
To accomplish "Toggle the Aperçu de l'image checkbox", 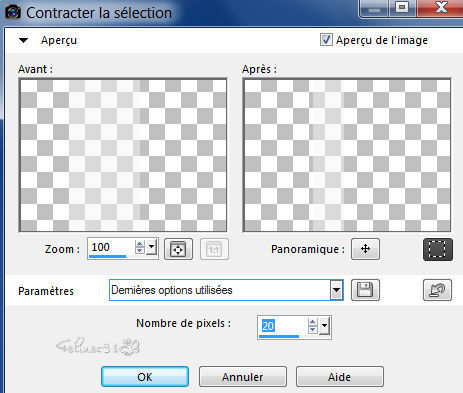I will pos(326,40).
